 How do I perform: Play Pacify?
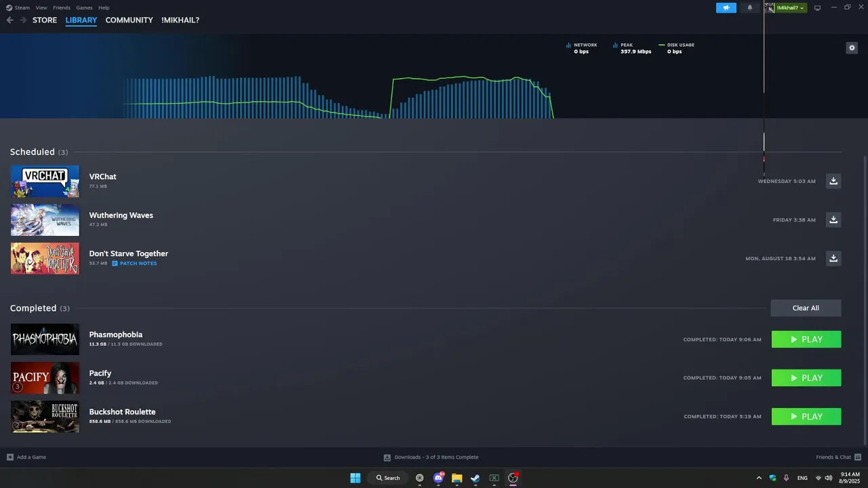(x=806, y=378)
